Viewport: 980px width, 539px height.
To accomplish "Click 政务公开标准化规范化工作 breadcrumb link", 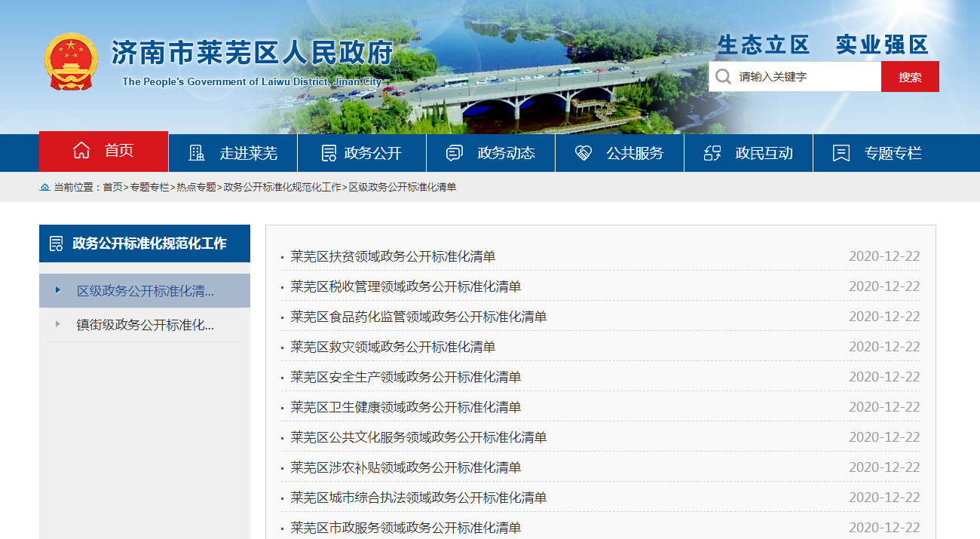I will tap(283, 187).
